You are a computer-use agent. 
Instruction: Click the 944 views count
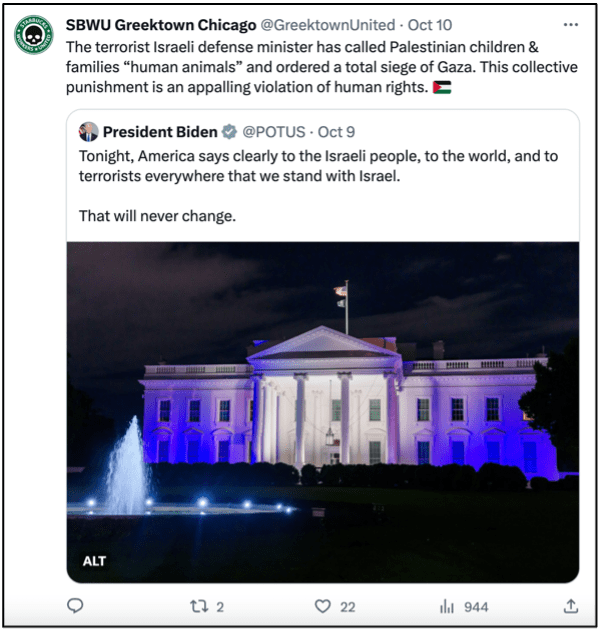point(476,605)
